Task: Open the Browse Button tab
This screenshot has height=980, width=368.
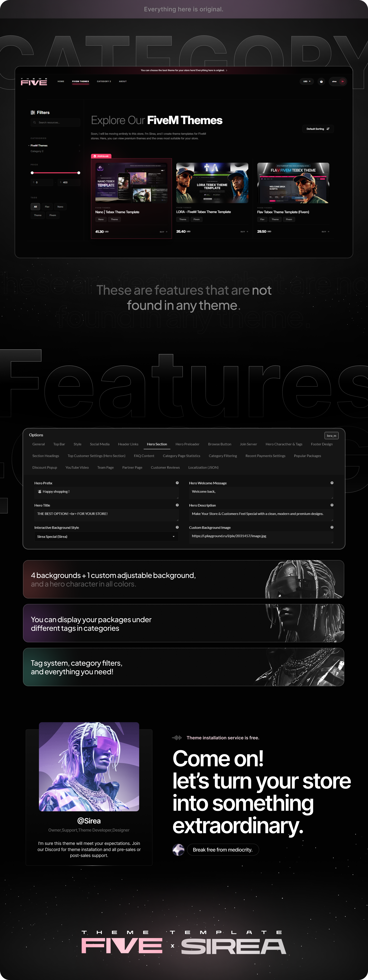Action: pyautogui.click(x=220, y=444)
